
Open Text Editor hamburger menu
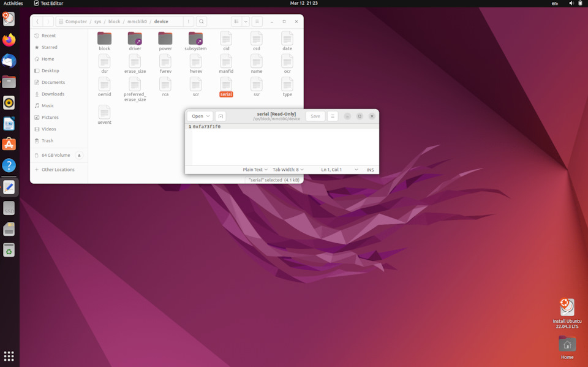pyautogui.click(x=333, y=116)
